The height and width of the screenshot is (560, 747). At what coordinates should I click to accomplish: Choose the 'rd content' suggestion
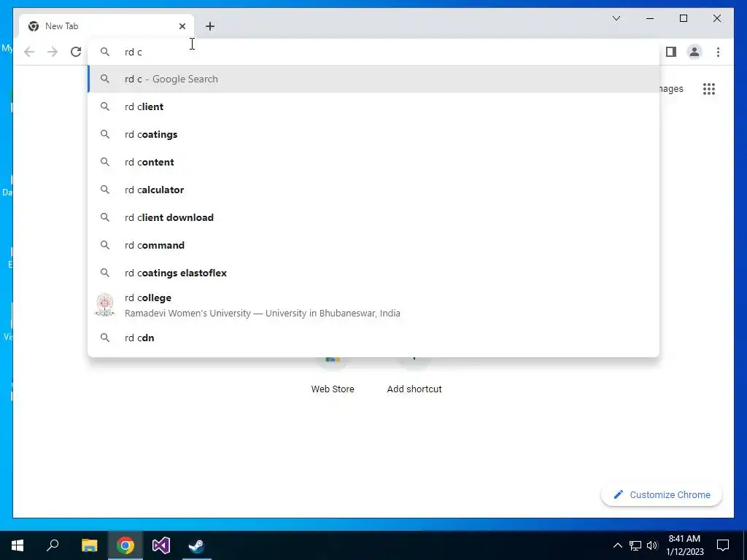click(373, 162)
